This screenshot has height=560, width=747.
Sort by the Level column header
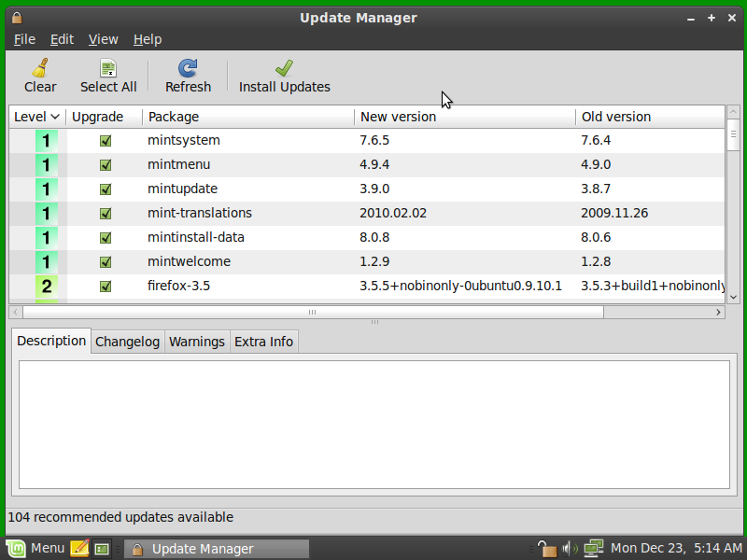[37, 117]
